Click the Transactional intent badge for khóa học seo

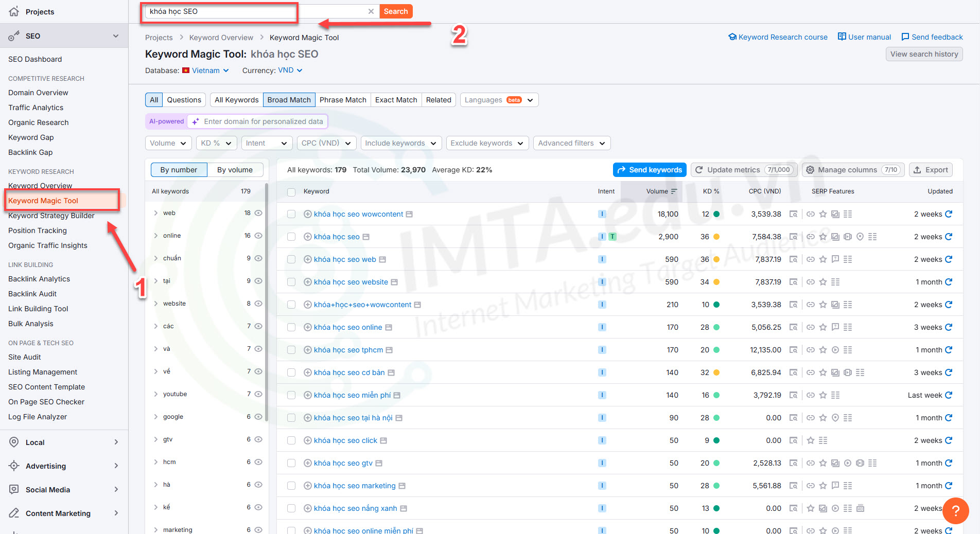point(612,237)
